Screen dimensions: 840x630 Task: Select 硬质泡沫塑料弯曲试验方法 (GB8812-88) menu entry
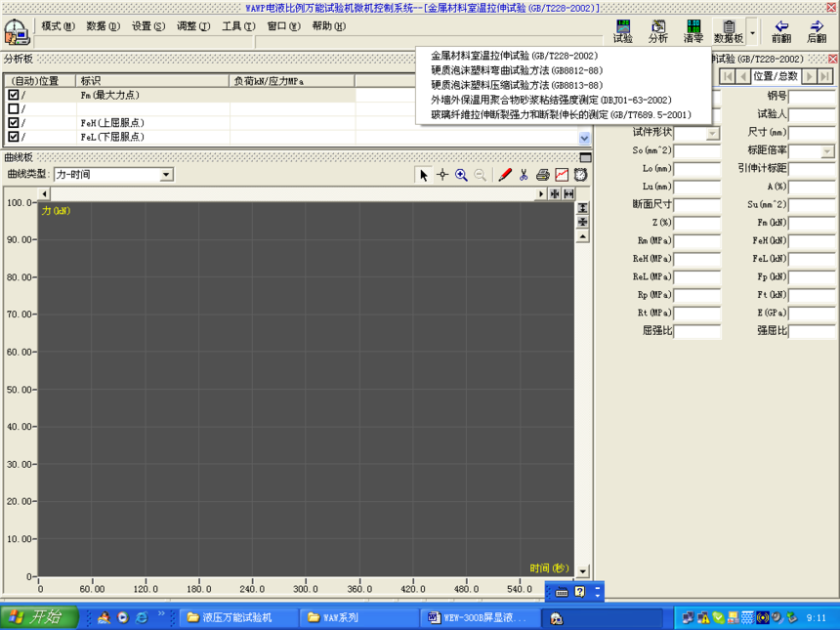point(517,70)
